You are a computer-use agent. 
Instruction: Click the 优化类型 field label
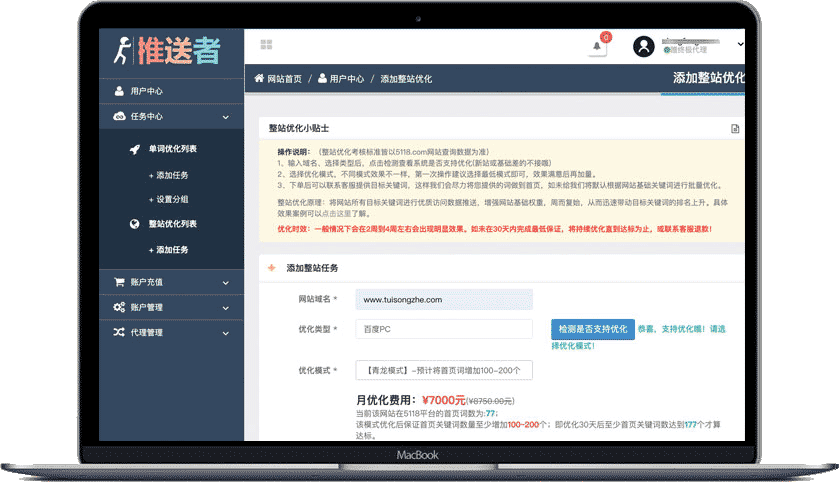tap(317, 329)
